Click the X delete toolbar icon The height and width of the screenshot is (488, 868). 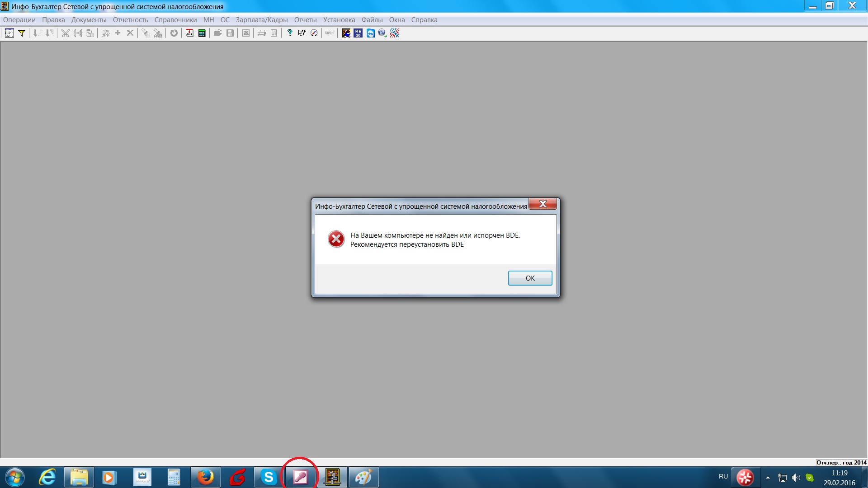click(x=130, y=33)
